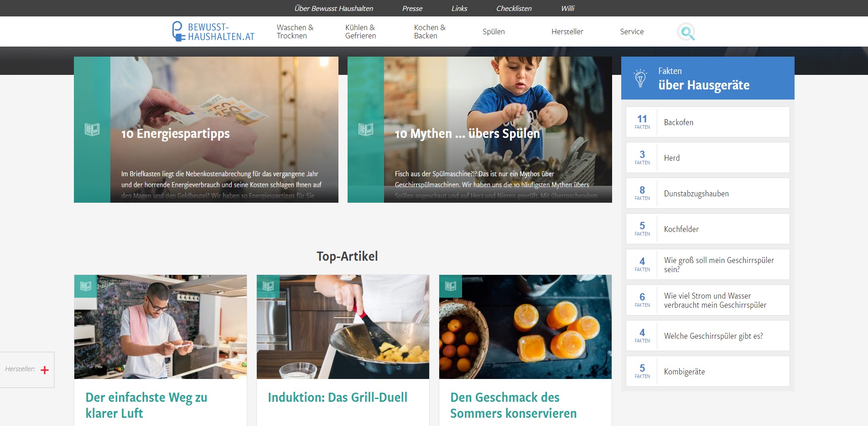Screen dimensions: 868x426
Task: Click book icon on Sommers konservieren image
Action: click(x=451, y=286)
